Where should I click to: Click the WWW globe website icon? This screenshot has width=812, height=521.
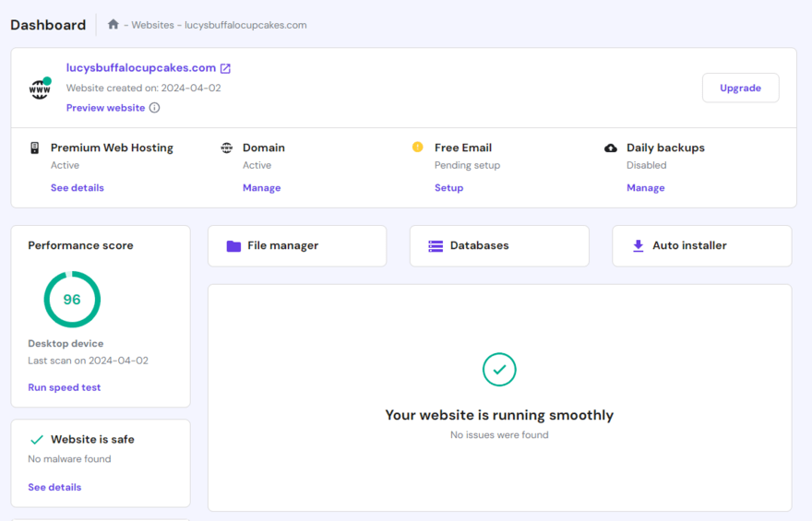coord(40,89)
